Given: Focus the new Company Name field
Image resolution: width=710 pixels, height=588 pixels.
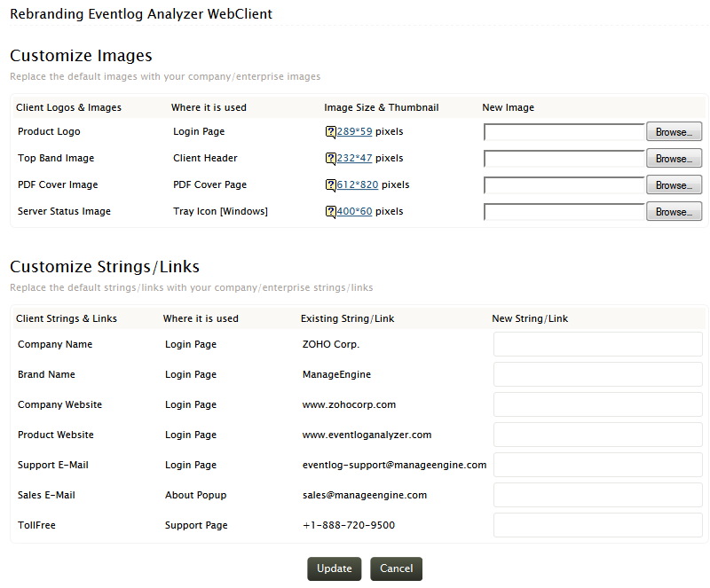Looking at the screenshot, I should click(597, 344).
